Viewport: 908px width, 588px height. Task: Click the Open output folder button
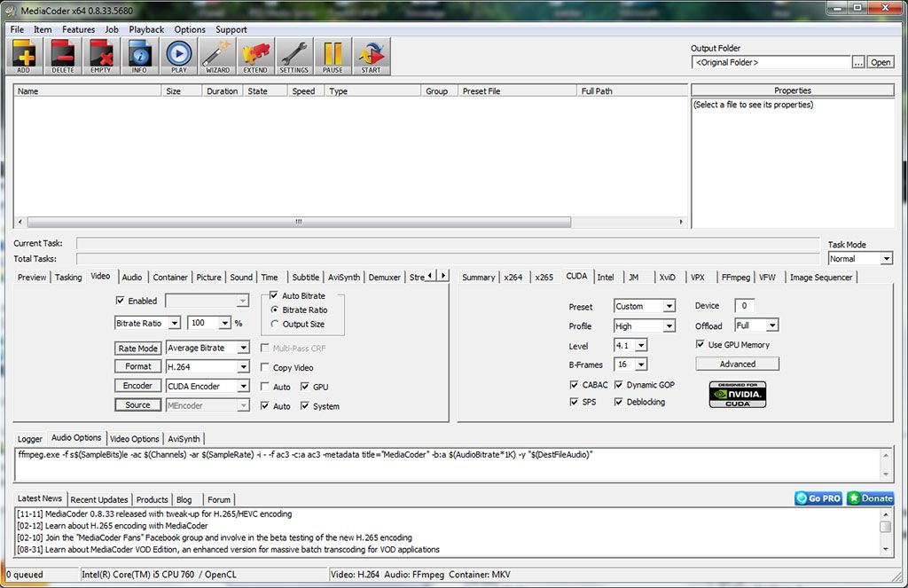881,62
